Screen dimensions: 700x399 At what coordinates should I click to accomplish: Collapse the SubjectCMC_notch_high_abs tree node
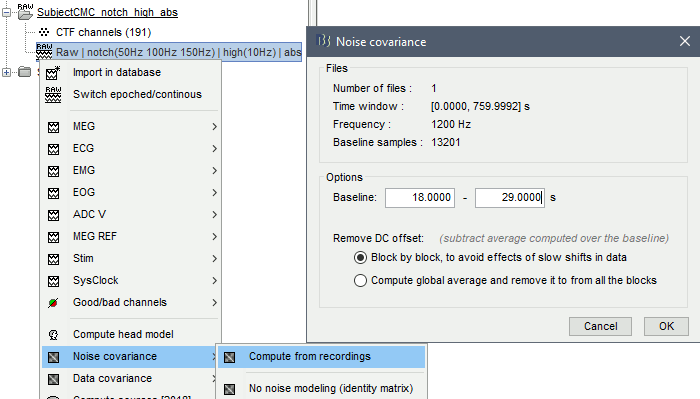pyautogui.click(x=6, y=12)
